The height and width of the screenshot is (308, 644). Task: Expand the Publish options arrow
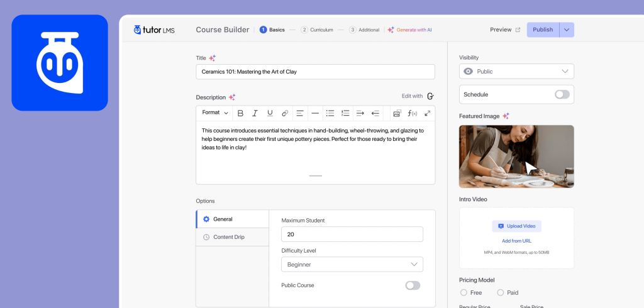567,30
